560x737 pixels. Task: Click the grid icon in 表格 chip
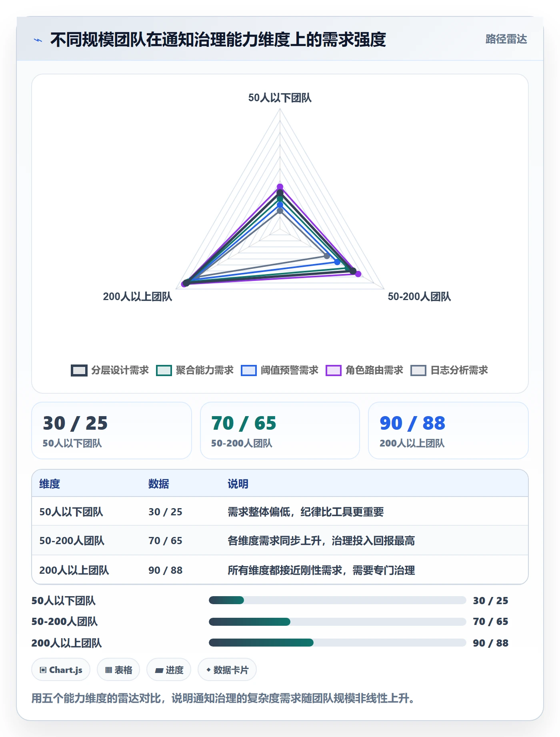tap(108, 670)
